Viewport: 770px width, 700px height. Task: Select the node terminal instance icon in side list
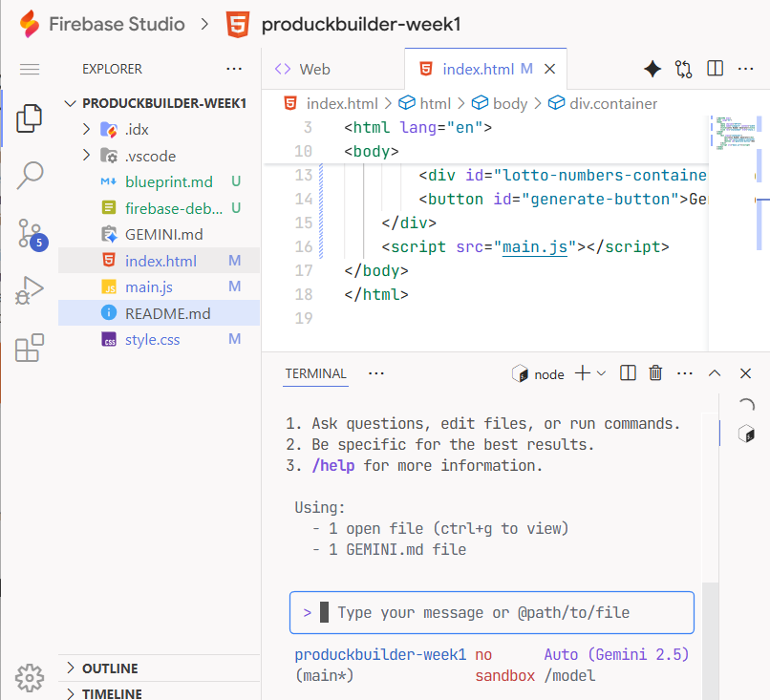tap(746, 434)
